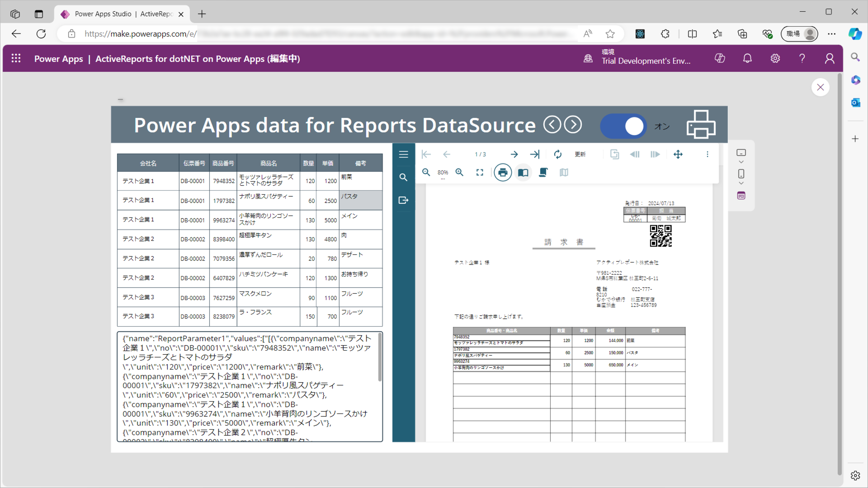Click the right circle arrow in header
Image resolution: width=868 pixels, height=488 pixels.
[573, 125]
